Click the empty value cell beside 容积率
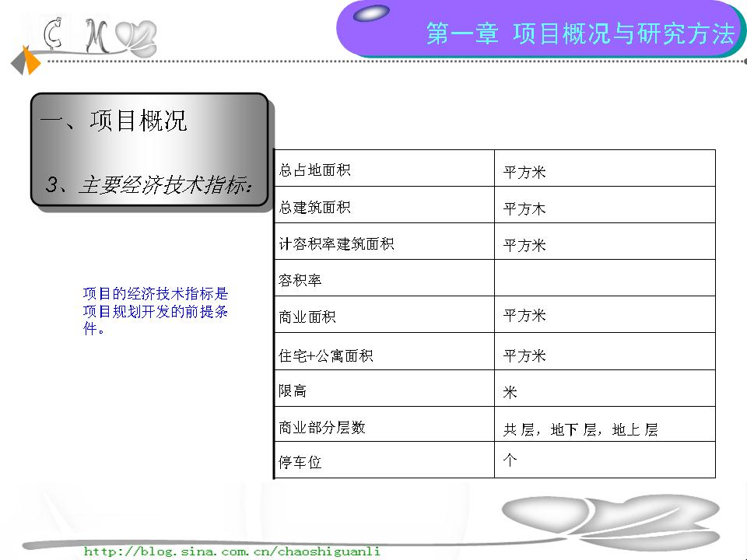747x560 pixels. pos(605,278)
